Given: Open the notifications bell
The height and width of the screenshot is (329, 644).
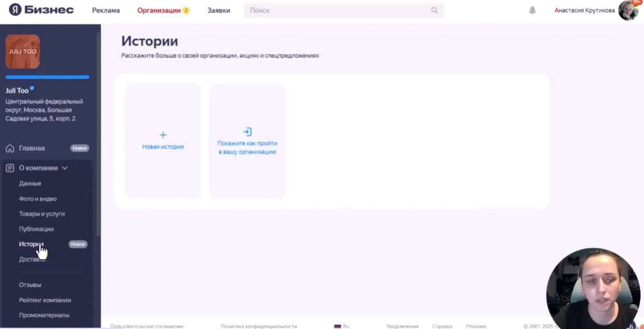Looking at the screenshot, I should click(x=532, y=10).
